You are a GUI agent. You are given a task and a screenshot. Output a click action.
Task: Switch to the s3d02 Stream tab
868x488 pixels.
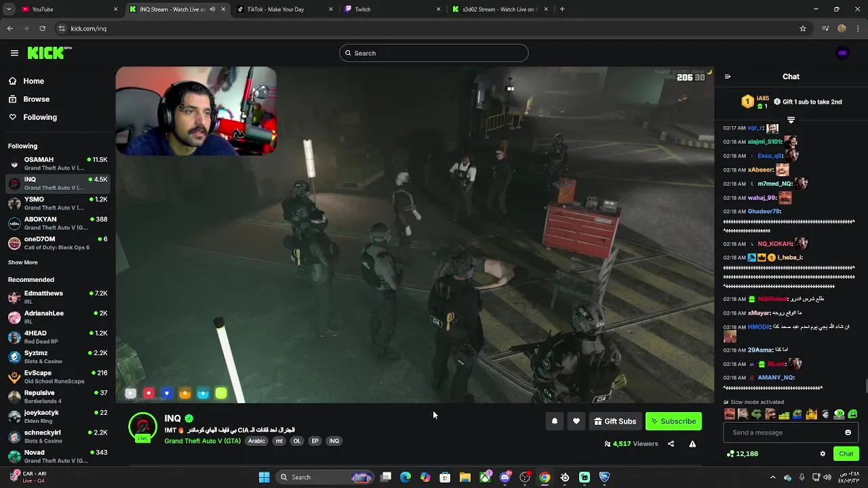click(x=499, y=9)
